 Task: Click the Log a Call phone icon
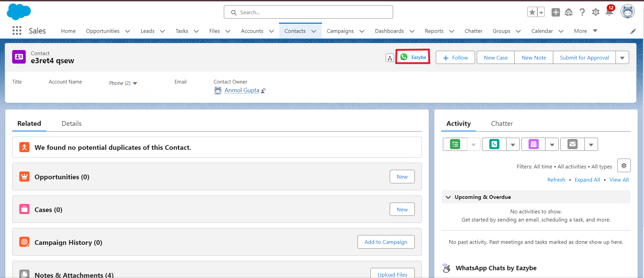pos(494,144)
